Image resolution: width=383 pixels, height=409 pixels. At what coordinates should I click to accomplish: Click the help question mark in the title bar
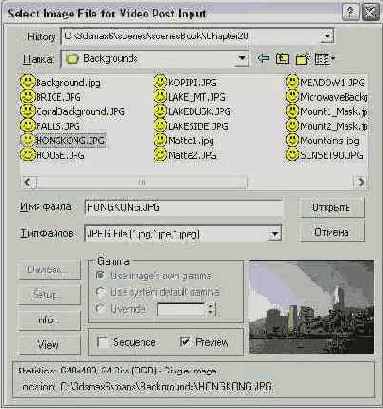pyautogui.click(x=350, y=13)
